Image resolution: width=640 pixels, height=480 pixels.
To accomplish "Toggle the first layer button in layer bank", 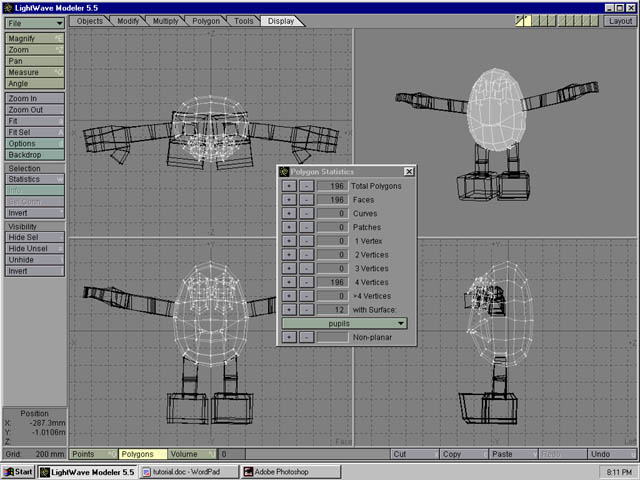I will click(x=519, y=21).
